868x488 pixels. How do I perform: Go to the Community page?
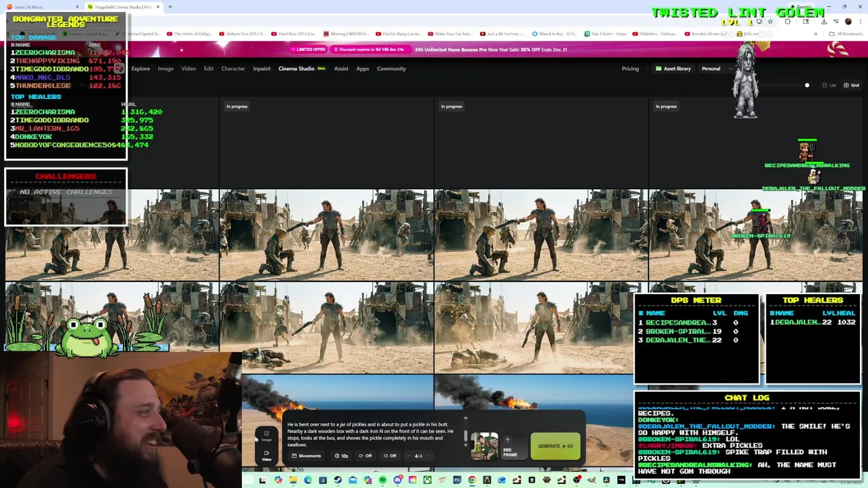pyautogui.click(x=391, y=68)
